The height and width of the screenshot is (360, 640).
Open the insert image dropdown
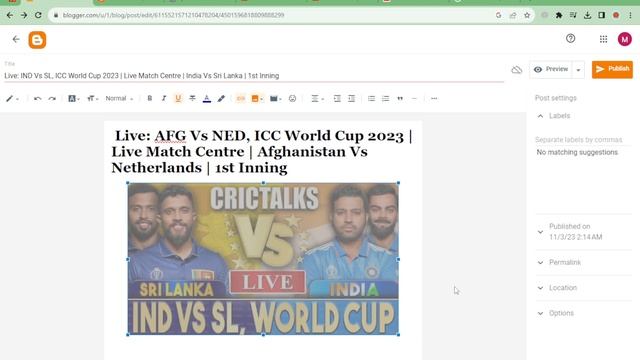click(257, 98)
